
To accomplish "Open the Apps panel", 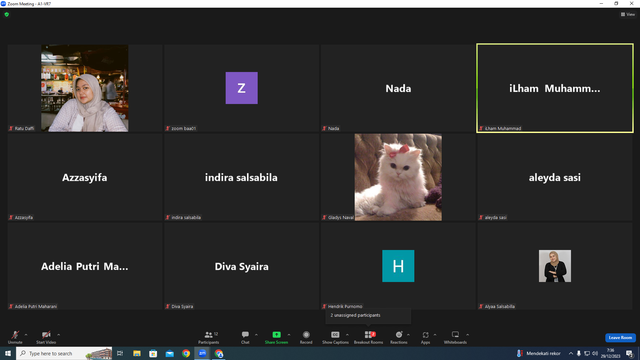I will pyautogui.click(x=425, y=337).
